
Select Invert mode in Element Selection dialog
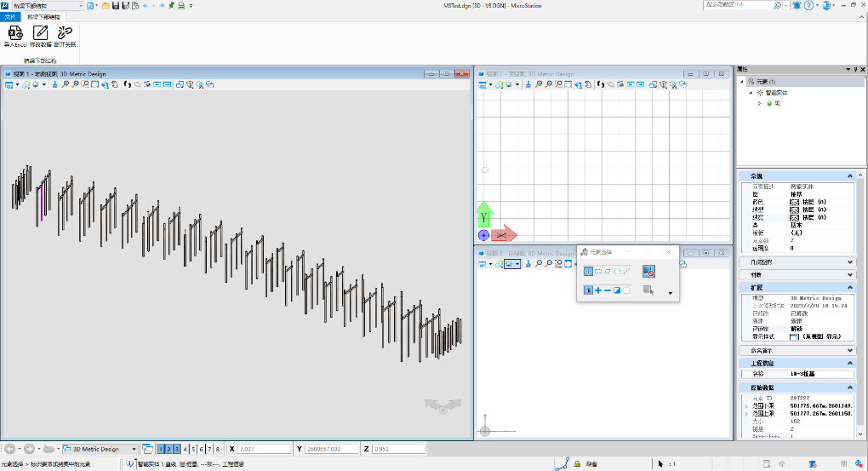pyautogui.click(x=617, y=290)
